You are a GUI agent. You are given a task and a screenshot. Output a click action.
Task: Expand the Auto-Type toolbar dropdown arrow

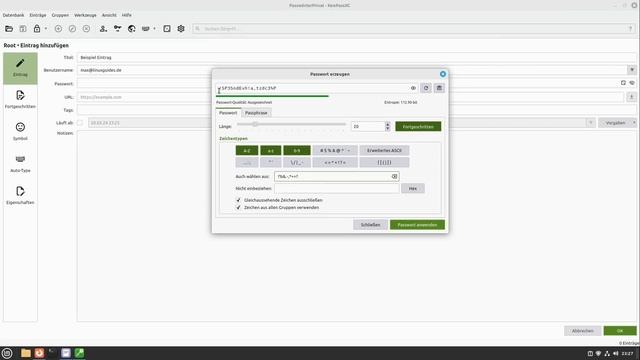coord(154,29)
